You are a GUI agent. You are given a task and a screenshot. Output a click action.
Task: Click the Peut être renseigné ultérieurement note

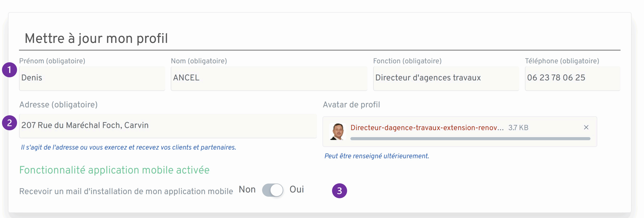(376, 156)
